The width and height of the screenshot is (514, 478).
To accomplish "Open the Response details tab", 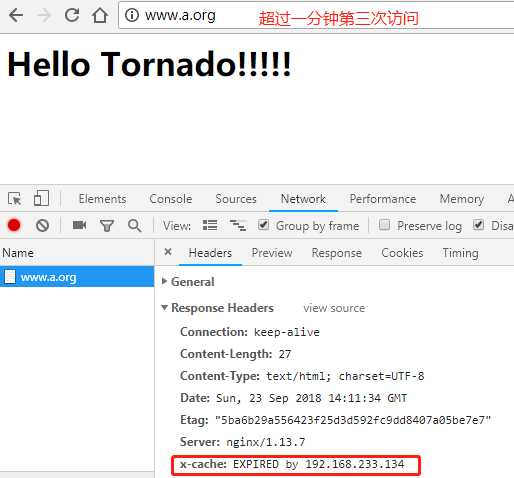I will tap(337, 253).
